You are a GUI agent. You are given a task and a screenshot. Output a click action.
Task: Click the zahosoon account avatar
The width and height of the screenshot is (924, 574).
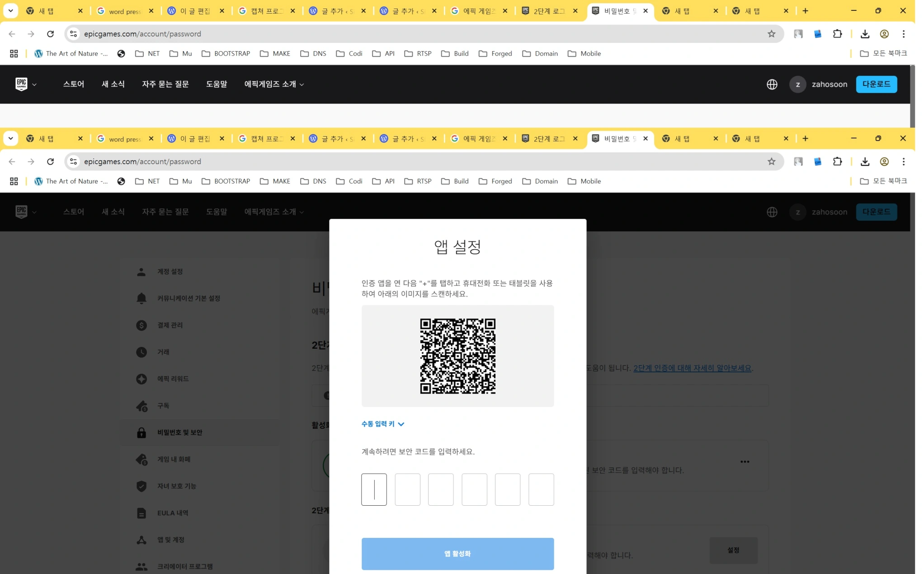point(798,212)
